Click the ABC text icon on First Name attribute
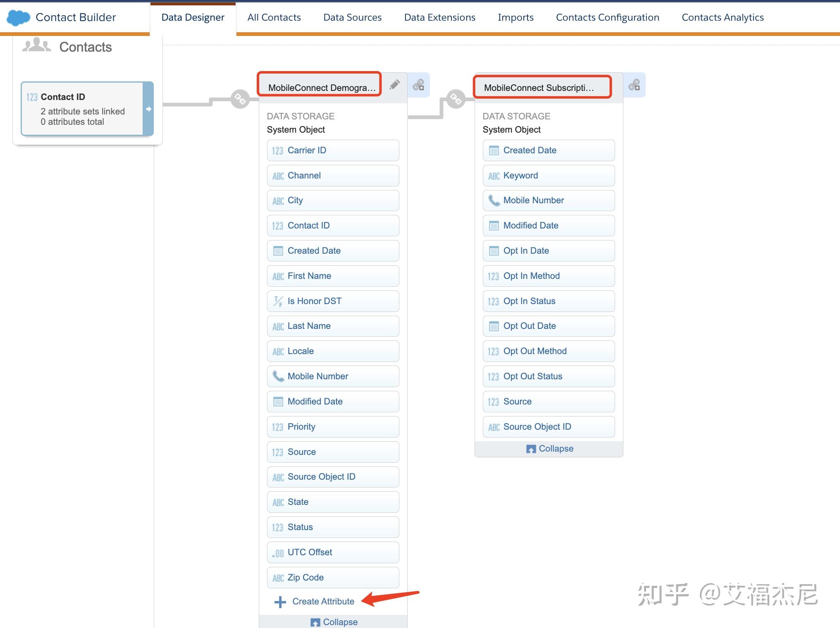This screenshot has width=840, height=628. coord(279,276)
